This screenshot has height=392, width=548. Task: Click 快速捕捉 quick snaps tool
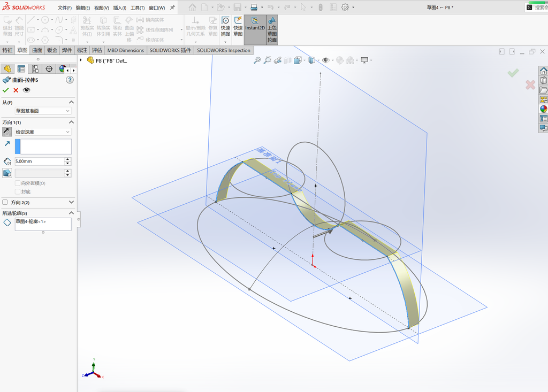pyautogui.click(x=225, y=26)
